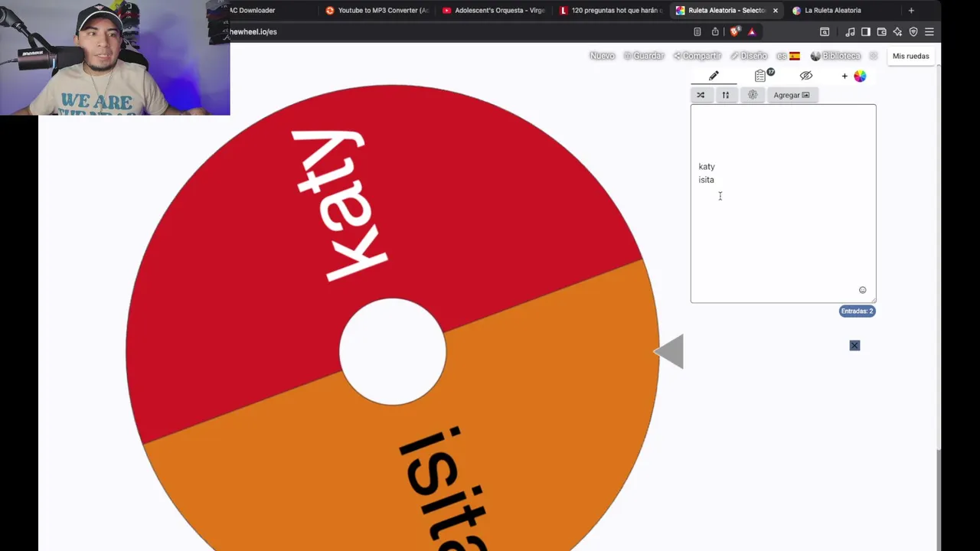Image resolution: width=980 pixels, height=551 pixels.
Task: Select the pencil edit entries tab
Action: [x=714, y=76]
